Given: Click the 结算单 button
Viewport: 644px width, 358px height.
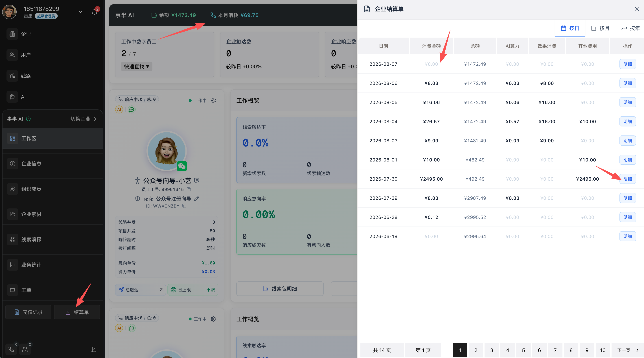Looking at the screenshot, I should point(77,312).
